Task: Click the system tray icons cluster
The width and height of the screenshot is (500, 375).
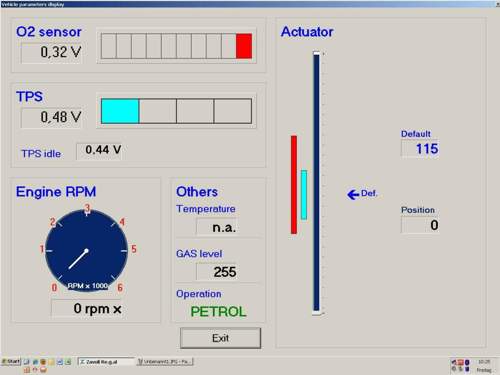Action: [460, 365]
